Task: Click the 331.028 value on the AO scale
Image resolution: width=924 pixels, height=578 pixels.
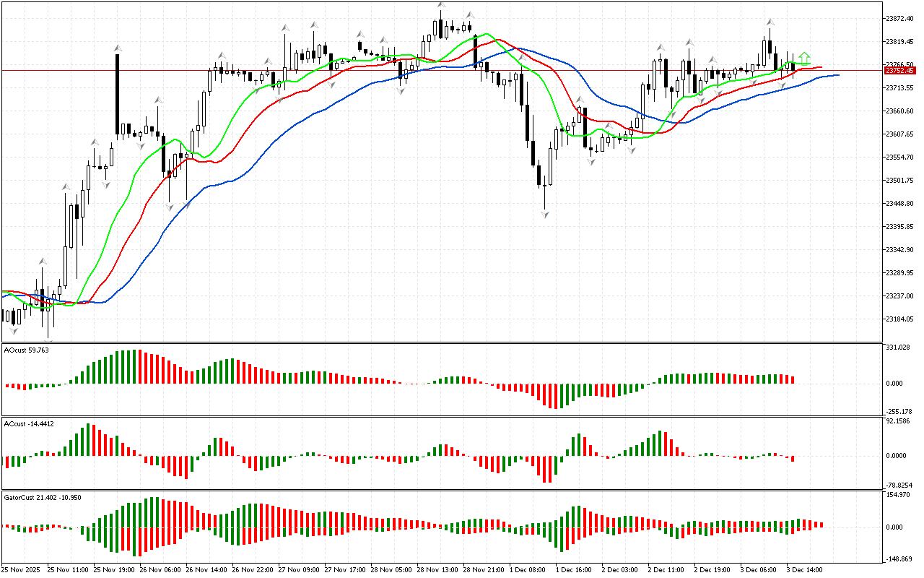Action: [897, 348]
